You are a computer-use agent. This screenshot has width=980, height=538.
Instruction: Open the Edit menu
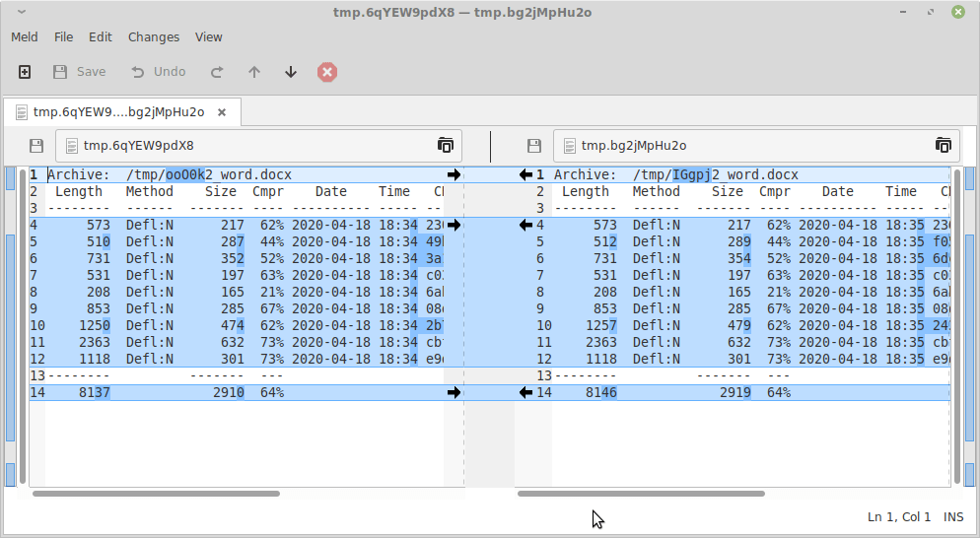[100, 36]
